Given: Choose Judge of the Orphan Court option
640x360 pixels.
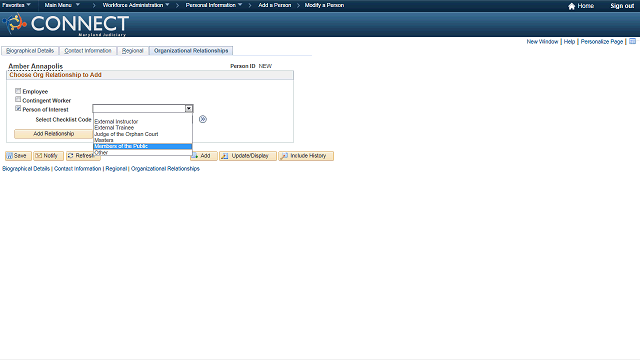Looking at the screenshot, I should pyautogui.click(x=142, y=134).
